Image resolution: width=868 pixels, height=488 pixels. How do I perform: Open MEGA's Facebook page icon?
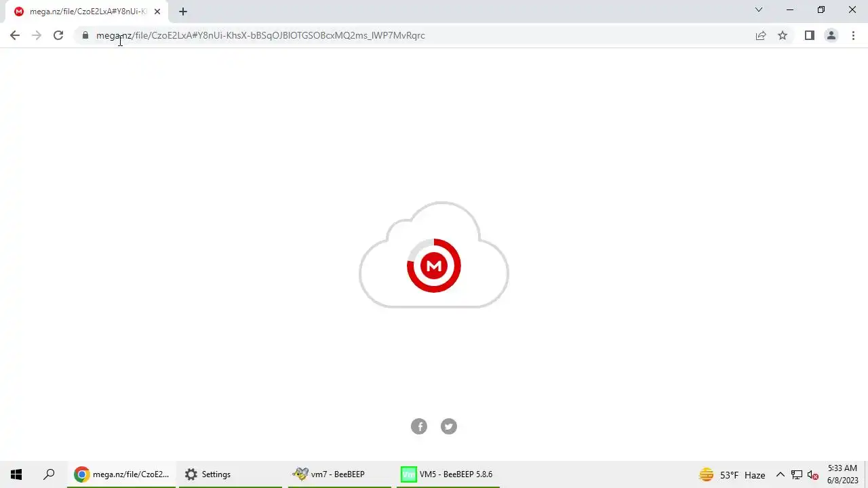click(x=419, y=426)
